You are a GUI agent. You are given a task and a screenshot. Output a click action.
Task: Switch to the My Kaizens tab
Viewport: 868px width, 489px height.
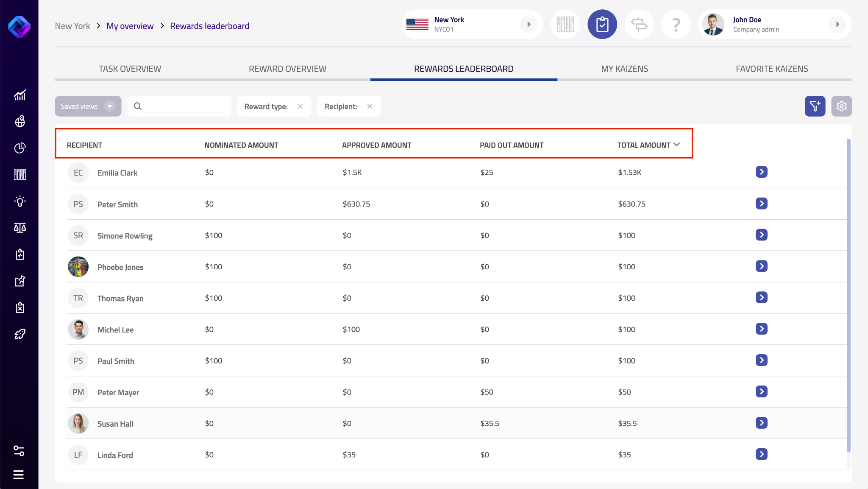click(x=624, y=69)
